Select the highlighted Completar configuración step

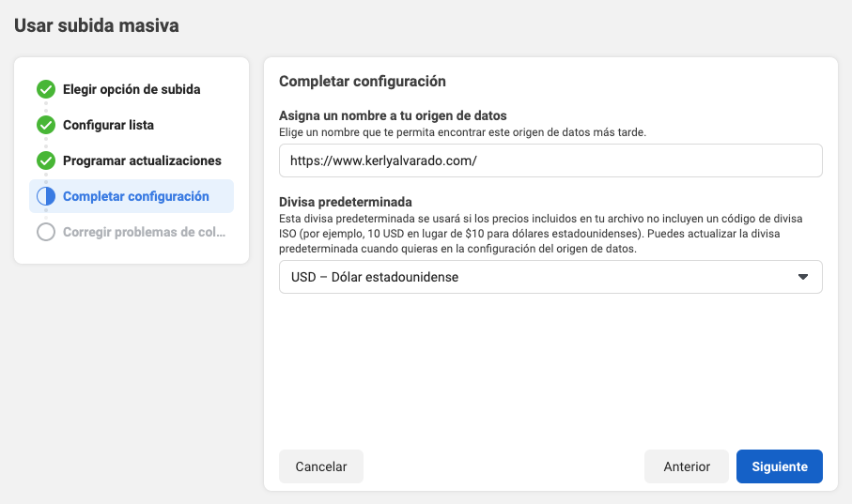(x=132, y=196)
